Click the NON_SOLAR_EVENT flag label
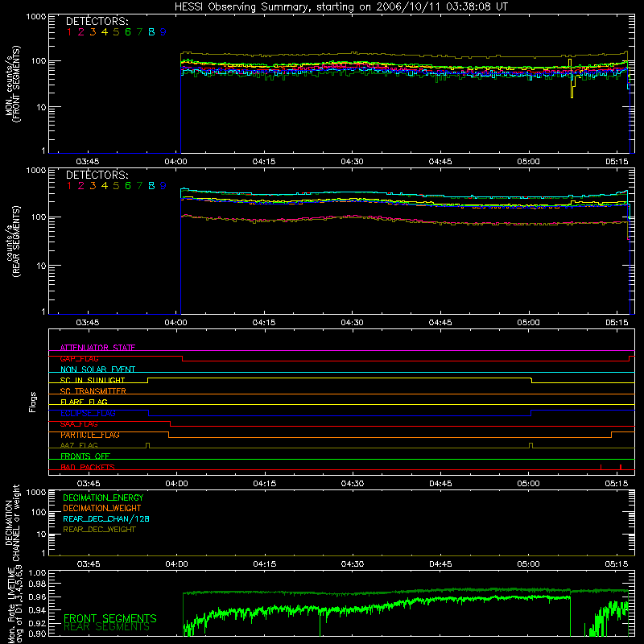Viewport: 644px width, 644px height. [x=97, y=369]
